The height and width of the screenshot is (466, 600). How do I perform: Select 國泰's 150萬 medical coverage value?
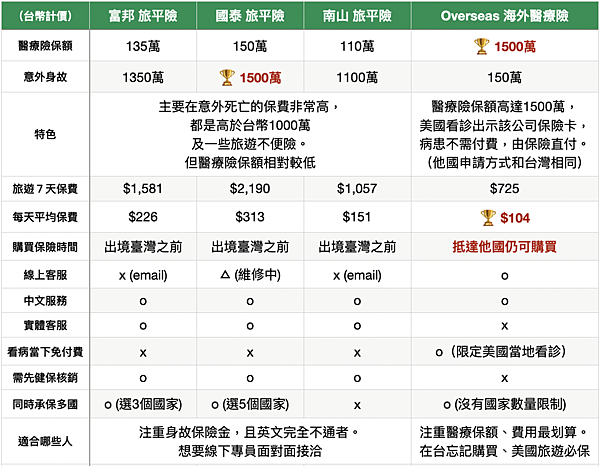250,46
